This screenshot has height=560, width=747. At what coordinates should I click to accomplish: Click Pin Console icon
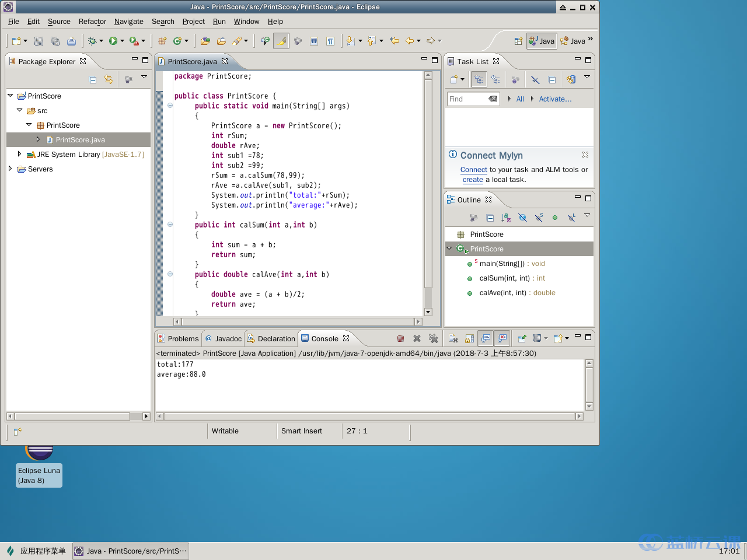522,338
